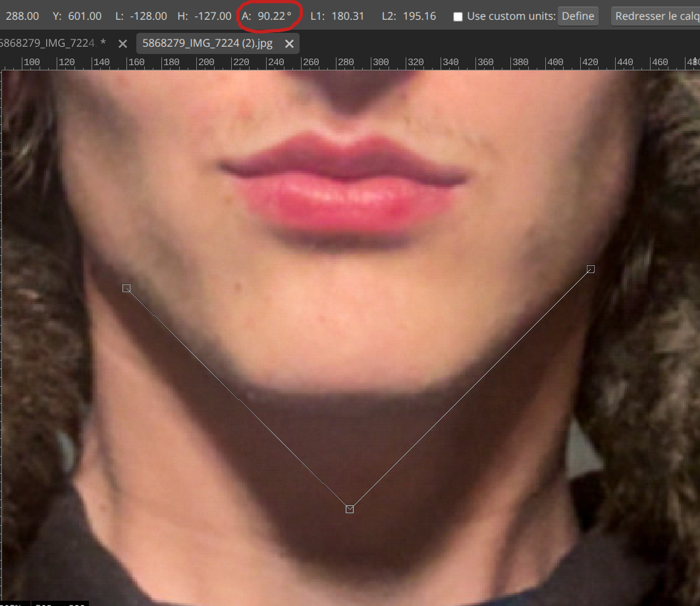Click the L value -128.00

pyautogui.click(x=149, y=16)
